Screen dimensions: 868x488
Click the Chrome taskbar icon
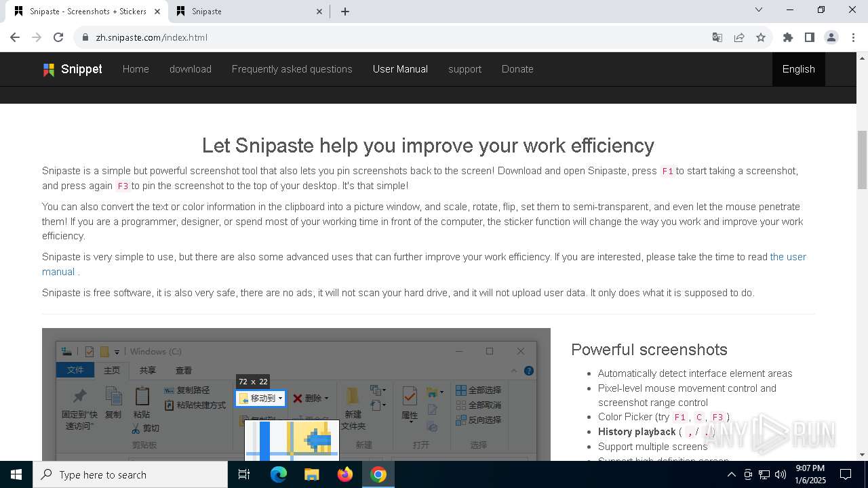tap(378, 474)
